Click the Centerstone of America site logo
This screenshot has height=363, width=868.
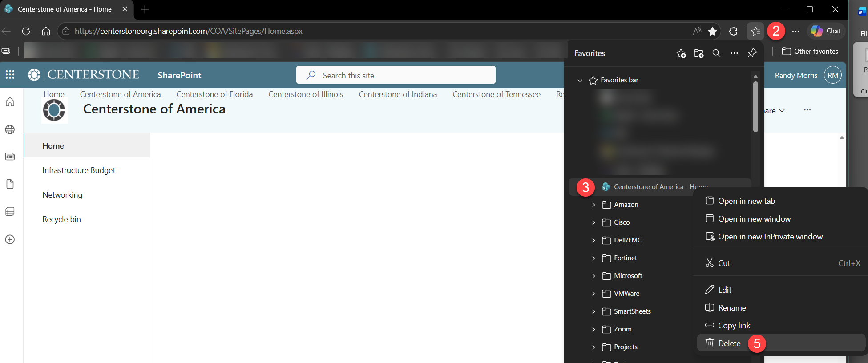click(x=54, y=110)
